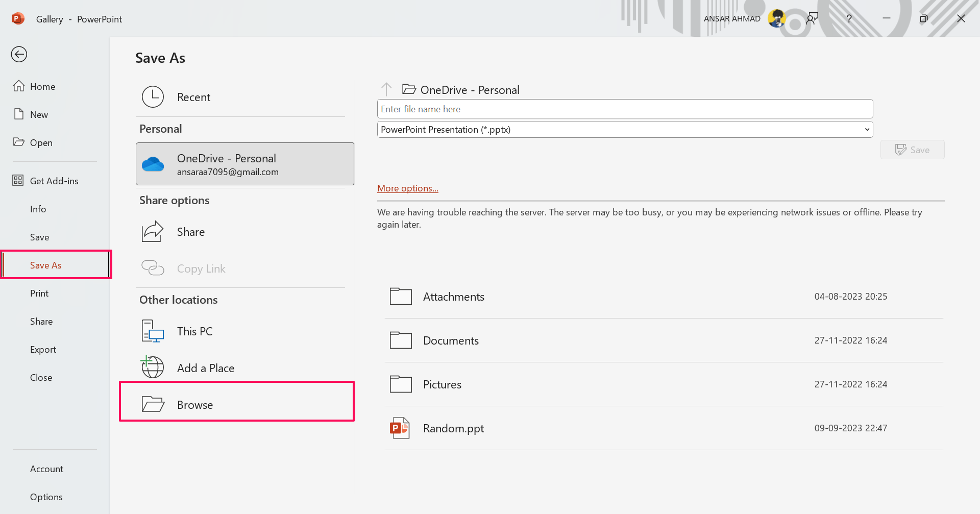Click the More options... link

(407, 188)
